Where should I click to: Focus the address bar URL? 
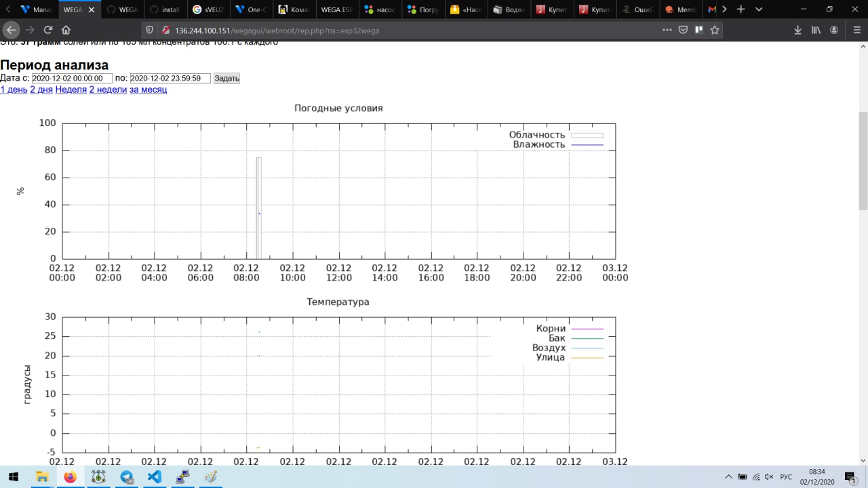(x=407, y=30)
